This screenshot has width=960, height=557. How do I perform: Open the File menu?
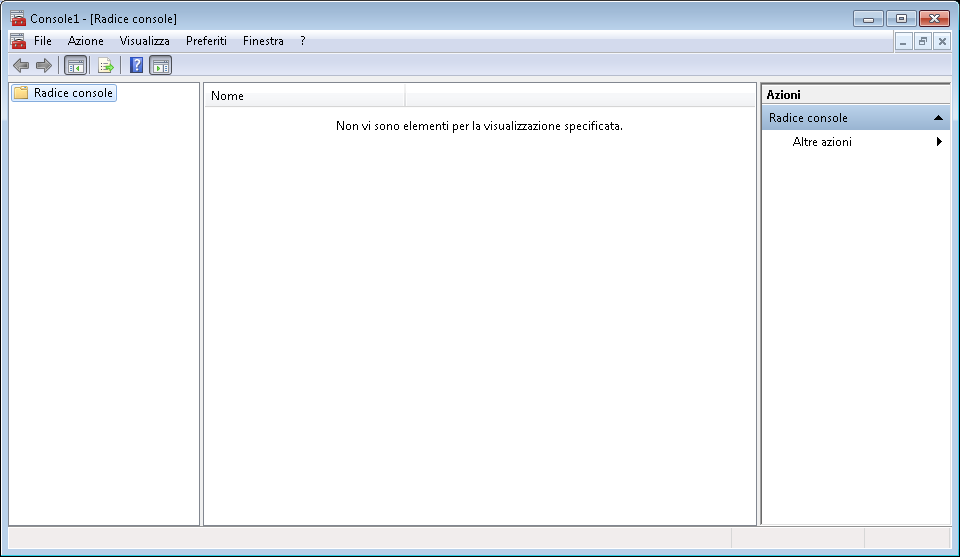click(x=42, y=41)
